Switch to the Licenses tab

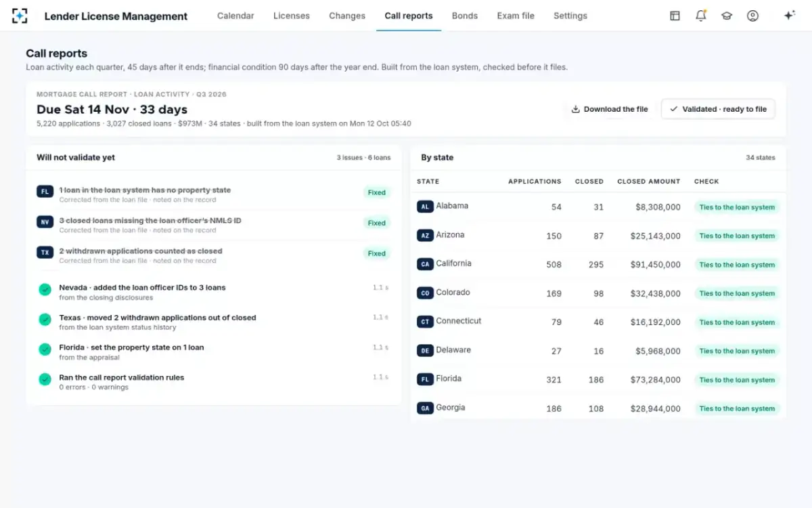[292, 16]
